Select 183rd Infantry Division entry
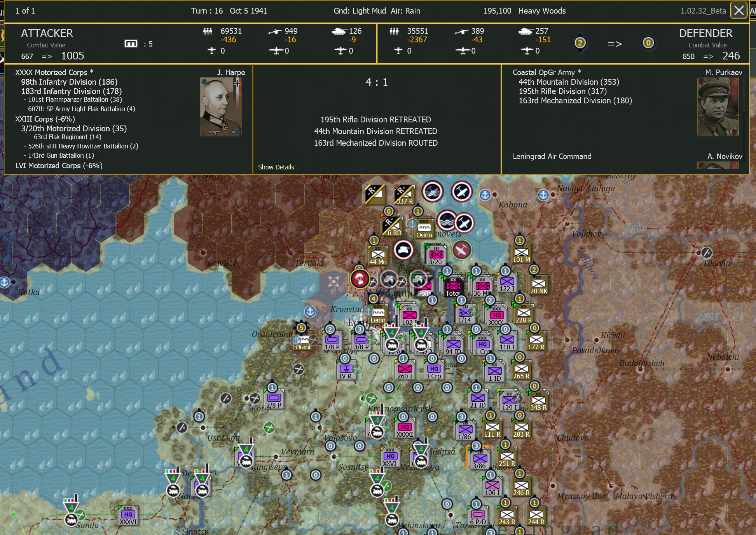 [x=72, y=91]
